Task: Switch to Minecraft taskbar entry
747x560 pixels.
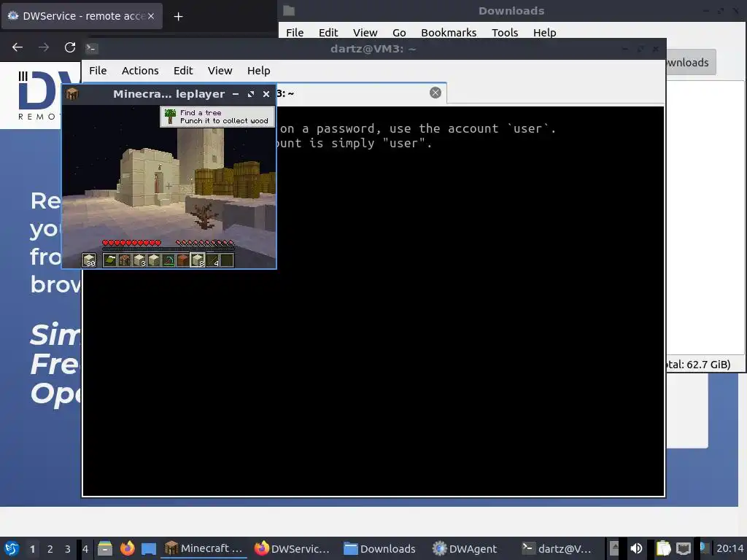Action: tap(204, 548)
